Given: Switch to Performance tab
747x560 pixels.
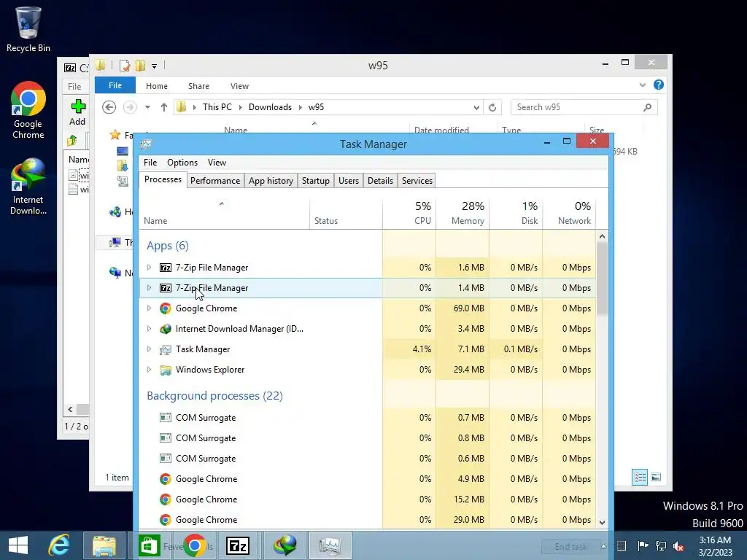Looking at the screenshot, I should tap(215, 181).
